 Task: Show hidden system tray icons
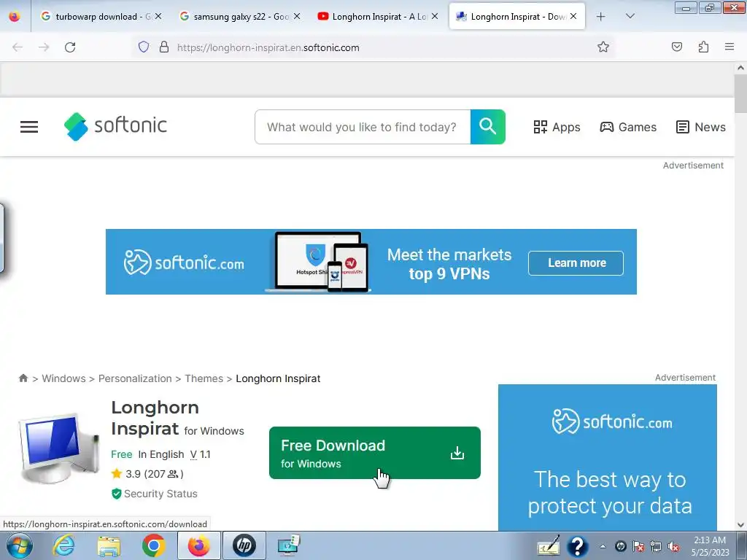click(603, 546)
